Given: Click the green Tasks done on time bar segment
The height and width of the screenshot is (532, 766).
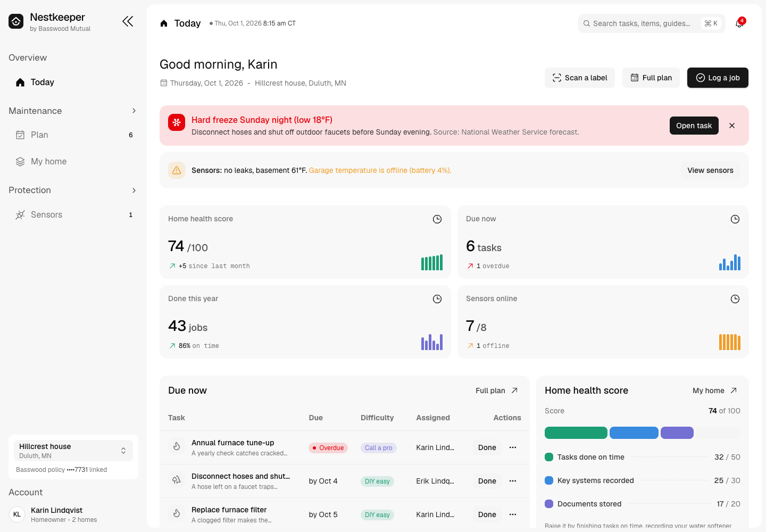Looking at the screenshot, I should click(576, 433).
